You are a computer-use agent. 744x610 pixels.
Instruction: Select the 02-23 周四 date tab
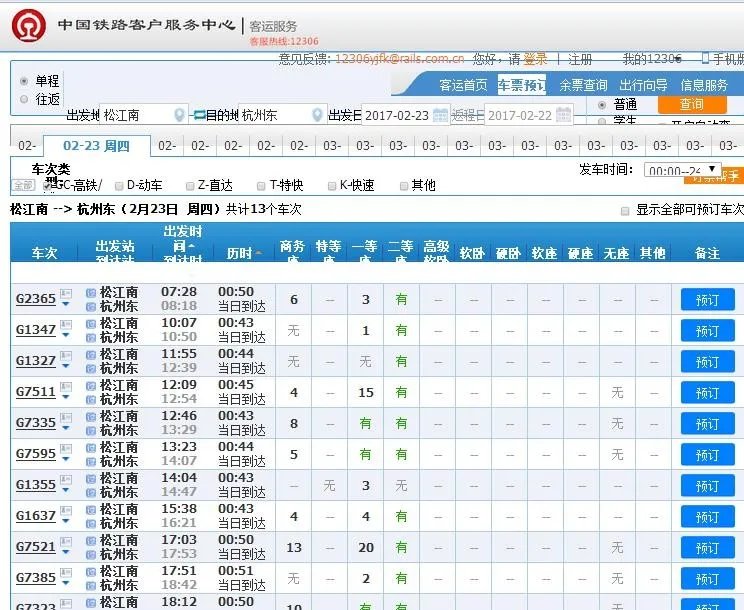pyautogui.click(x=97, y=146)
